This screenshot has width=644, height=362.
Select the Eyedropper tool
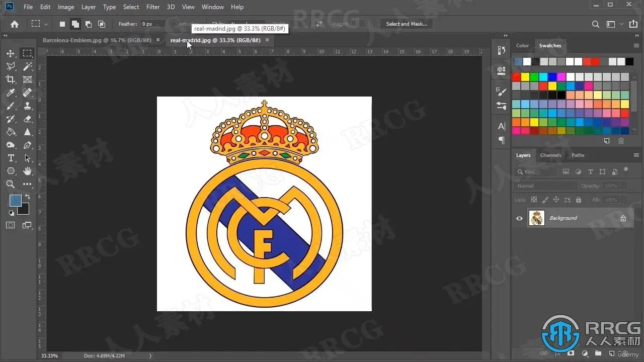pos(11,93)
